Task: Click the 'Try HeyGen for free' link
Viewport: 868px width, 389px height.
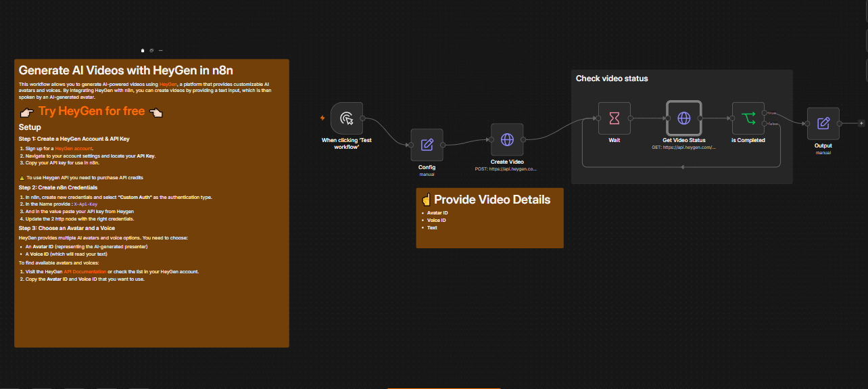Action: click(91, 111)
